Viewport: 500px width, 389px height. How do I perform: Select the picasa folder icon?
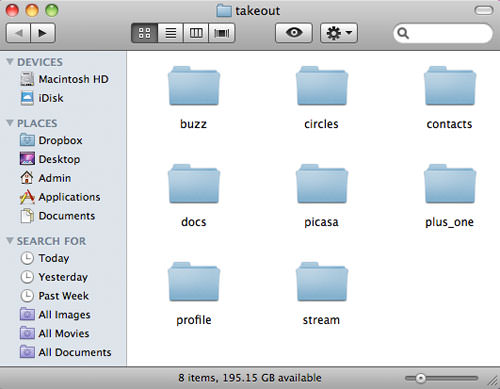[322, 184]
